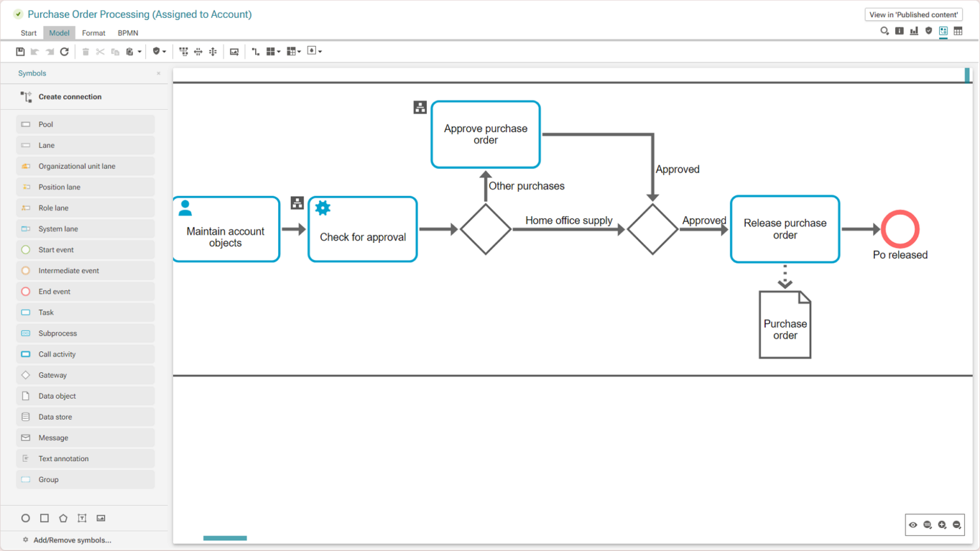Screen dimensions: 980x551
Task: Expand the validation shield dropdown
Action: tap(165, 51)
